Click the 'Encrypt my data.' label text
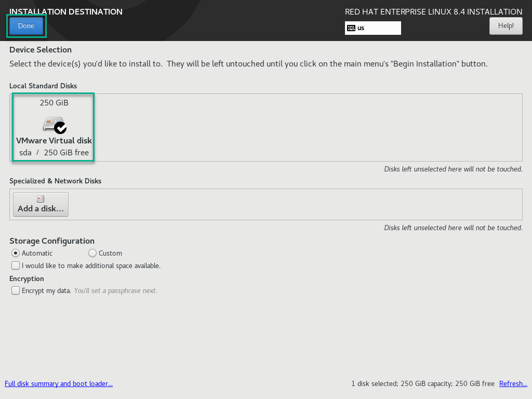 [x=46, y=291]
